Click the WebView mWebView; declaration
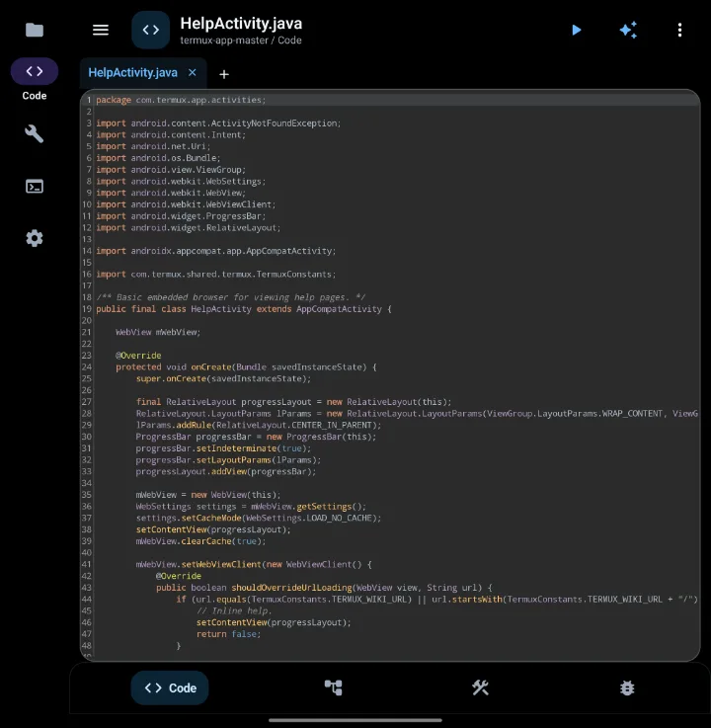Screen dimensions: 711x728 158,332
